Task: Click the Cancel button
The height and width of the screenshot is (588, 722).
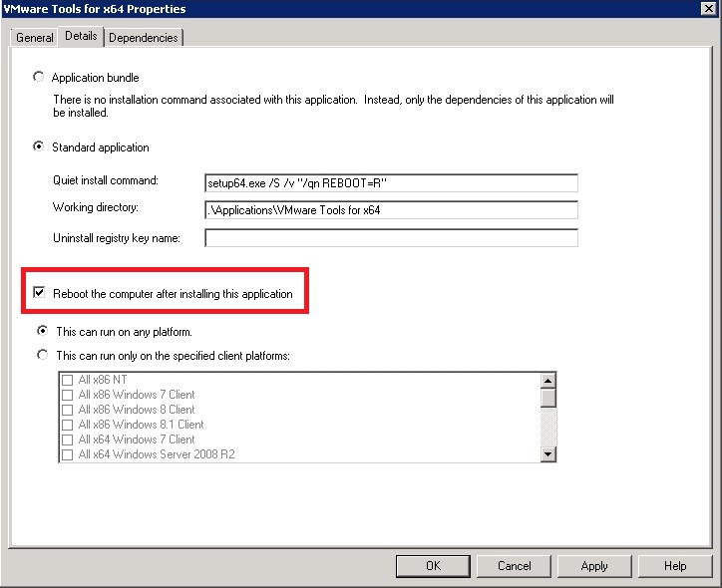Action: 514,566
